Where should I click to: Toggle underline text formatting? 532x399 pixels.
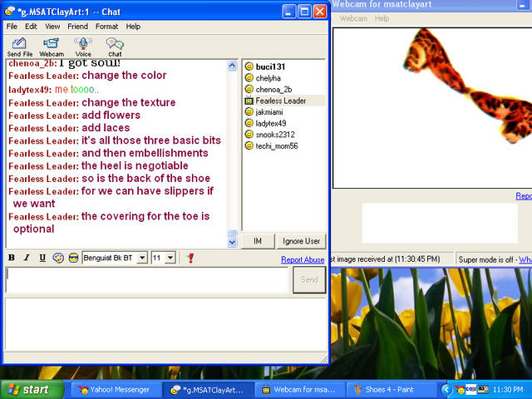pyautogui.click(x=42, y=258)
